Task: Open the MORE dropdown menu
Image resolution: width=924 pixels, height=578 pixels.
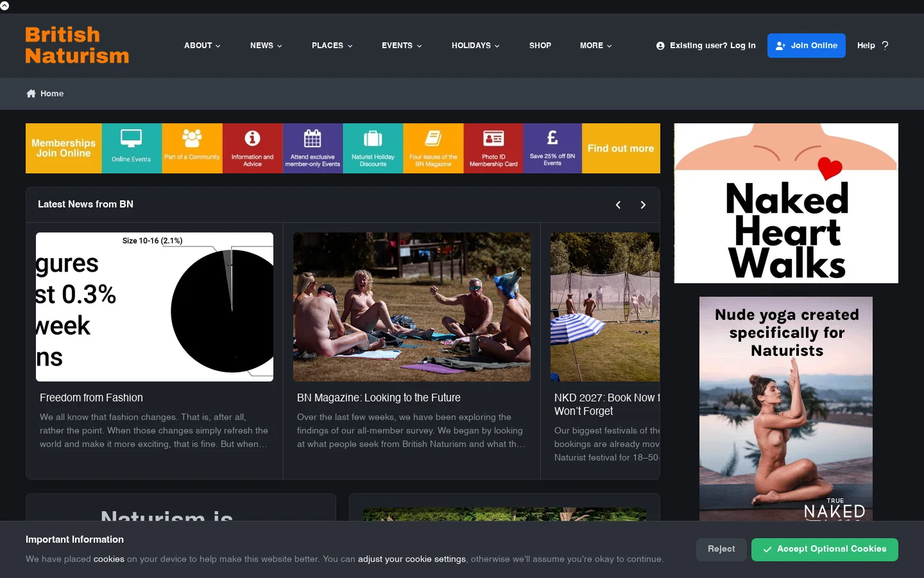Action: point(595,46)
